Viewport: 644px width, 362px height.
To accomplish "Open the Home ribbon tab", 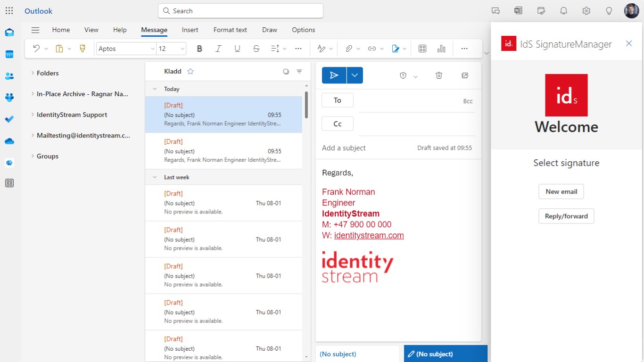I will point(61,30).
